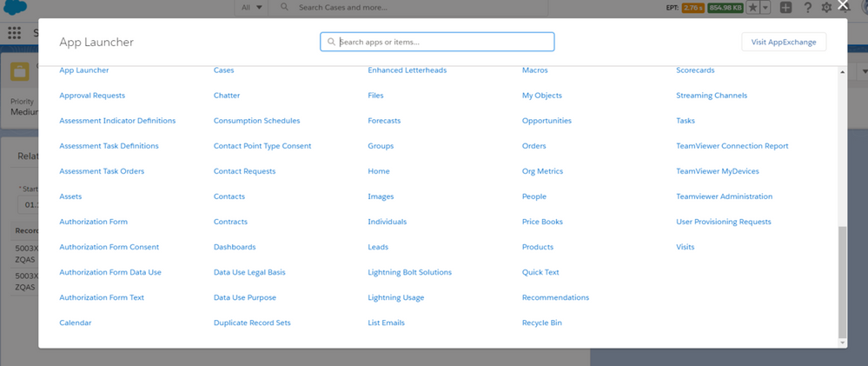Image resolution: width=868 pixels, height=366 pixels.
Task: Open the favorites list dropdown arrow
Action: 765,8
